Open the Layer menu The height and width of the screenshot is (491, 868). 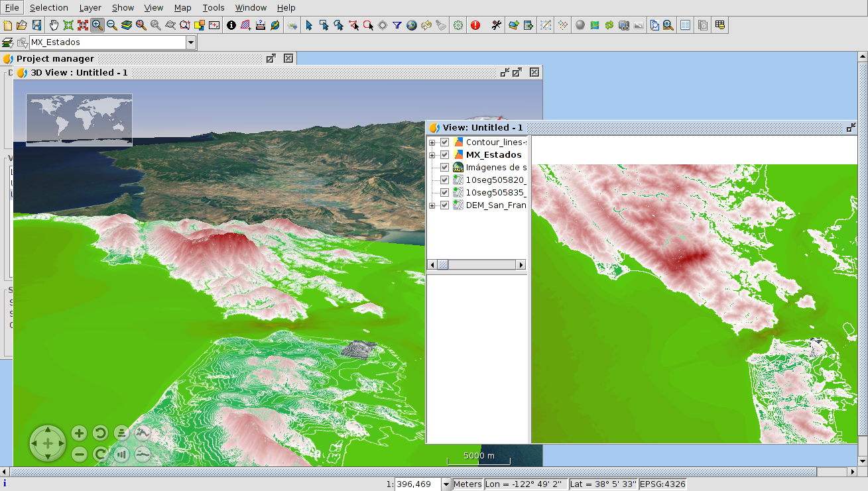pyautogui.click(x=90, y=7)
